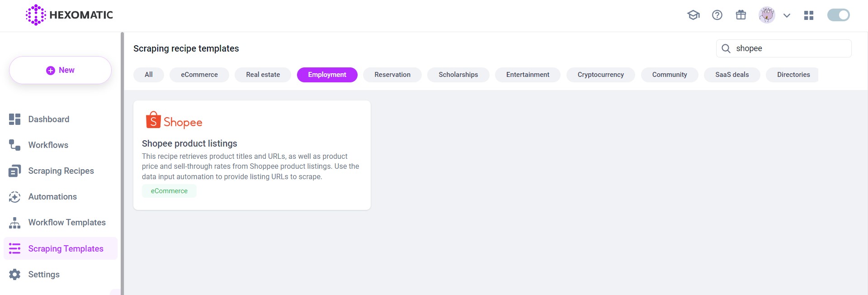Screen dimensions: 868x295
Task: Click the gift box rewards icon
Action: (x=741, y=15)
